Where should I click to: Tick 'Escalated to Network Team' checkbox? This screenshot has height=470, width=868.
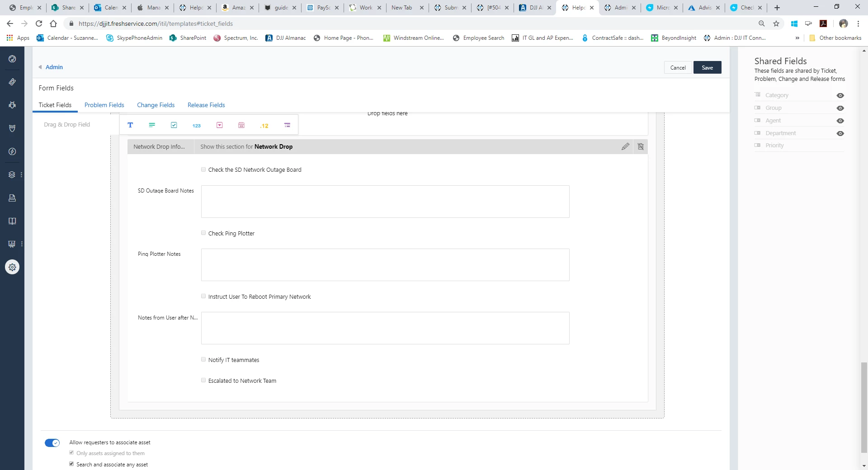(203, 380)
